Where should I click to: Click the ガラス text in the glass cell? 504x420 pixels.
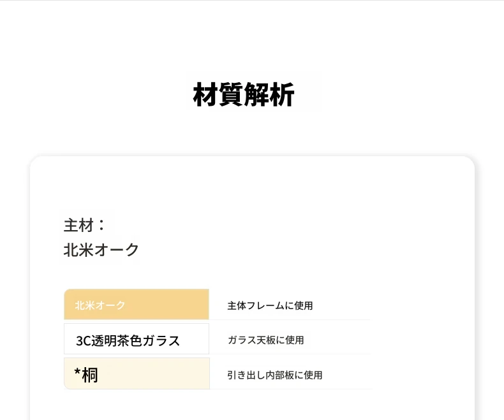[x=161, y=341]
